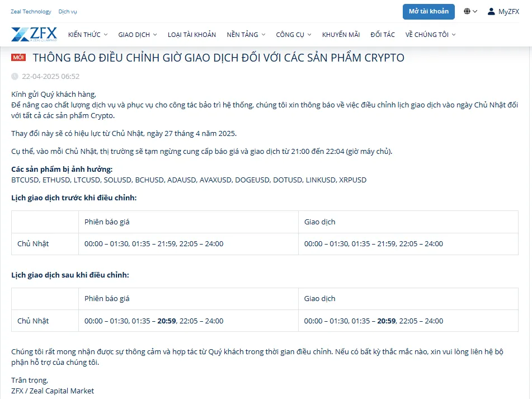Click 'Chủ Nhật' cell in first table
This screenshot has width=532, height=399.
tap(33, 243)
